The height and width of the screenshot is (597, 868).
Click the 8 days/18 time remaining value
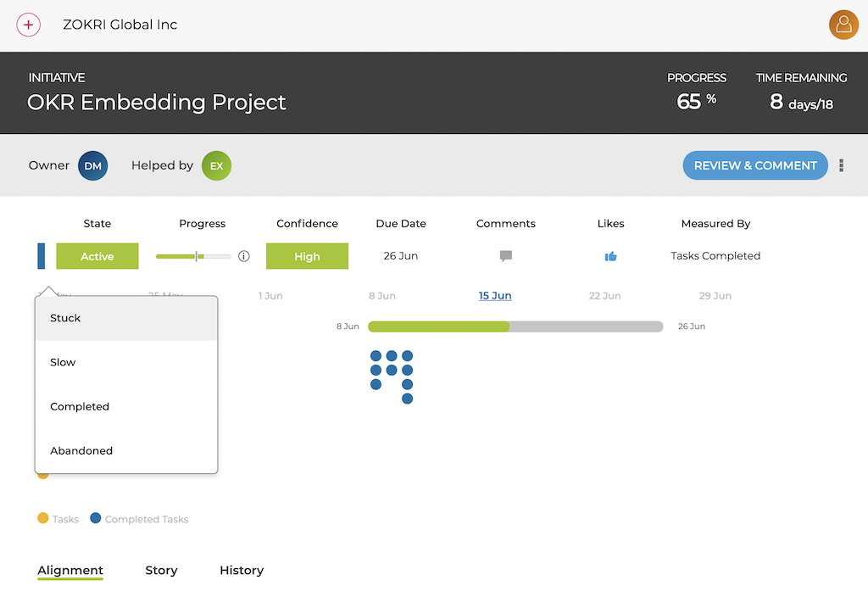[x=801, y=102]
